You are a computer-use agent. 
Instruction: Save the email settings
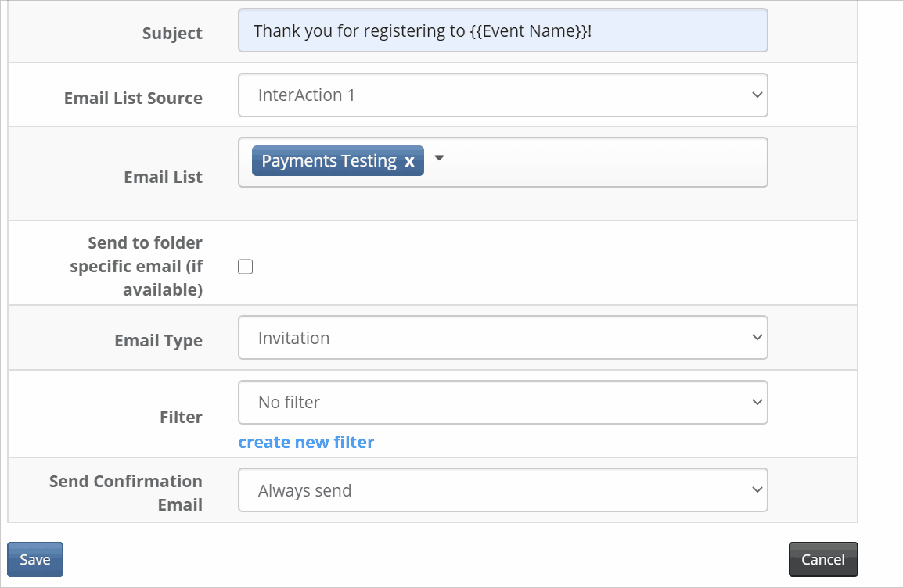[x=35, y=559]
